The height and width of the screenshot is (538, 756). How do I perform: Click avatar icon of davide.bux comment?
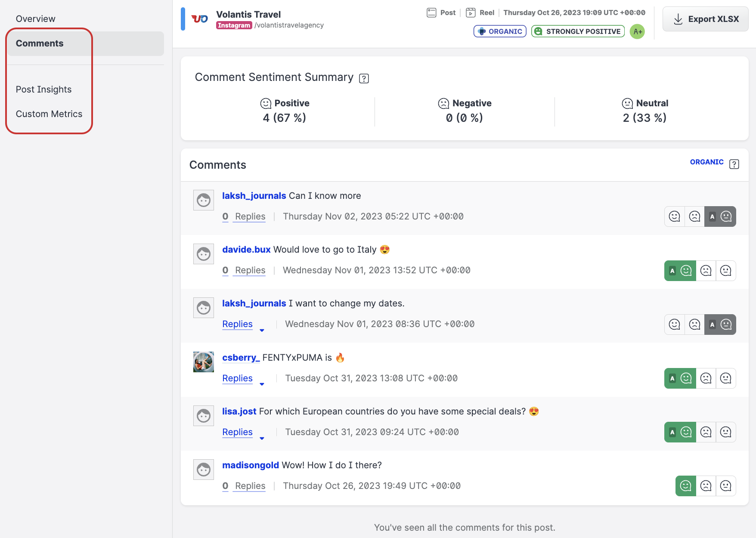[204, 254]
